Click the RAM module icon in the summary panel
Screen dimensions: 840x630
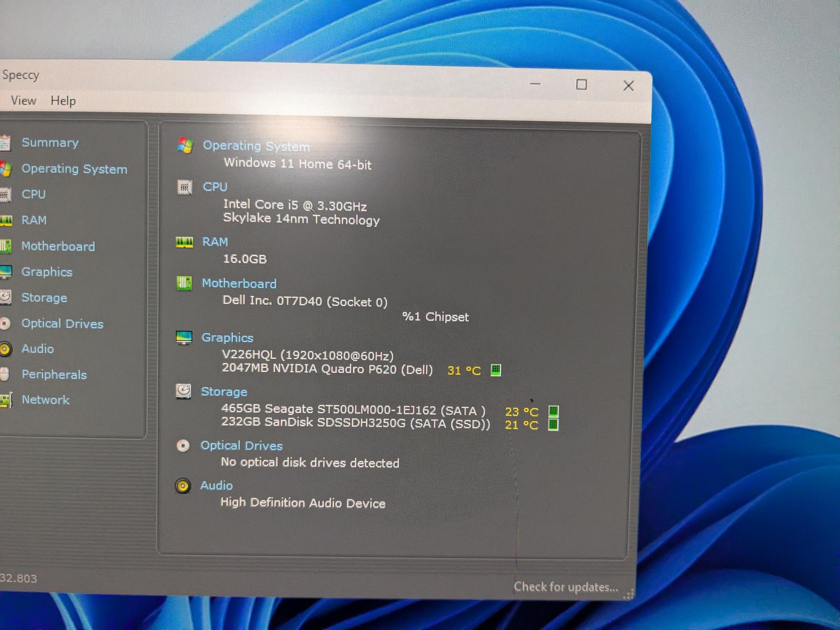coord(184,242)
